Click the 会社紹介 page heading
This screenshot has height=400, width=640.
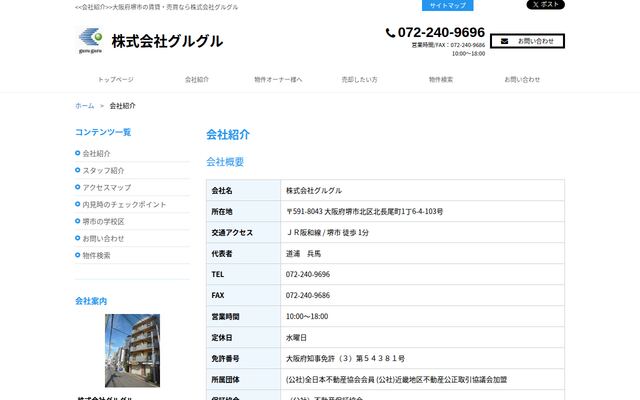point(228,134)
